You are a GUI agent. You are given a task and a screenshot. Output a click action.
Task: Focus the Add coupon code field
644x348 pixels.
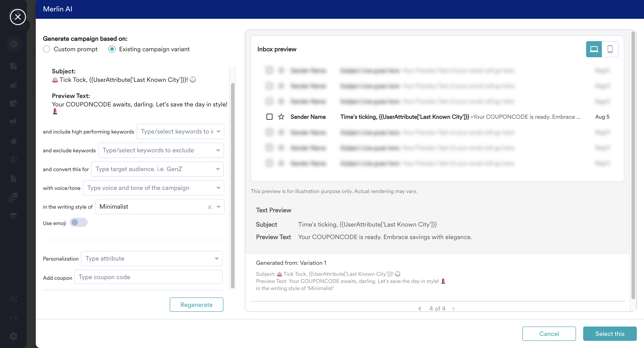pos(148,277)
